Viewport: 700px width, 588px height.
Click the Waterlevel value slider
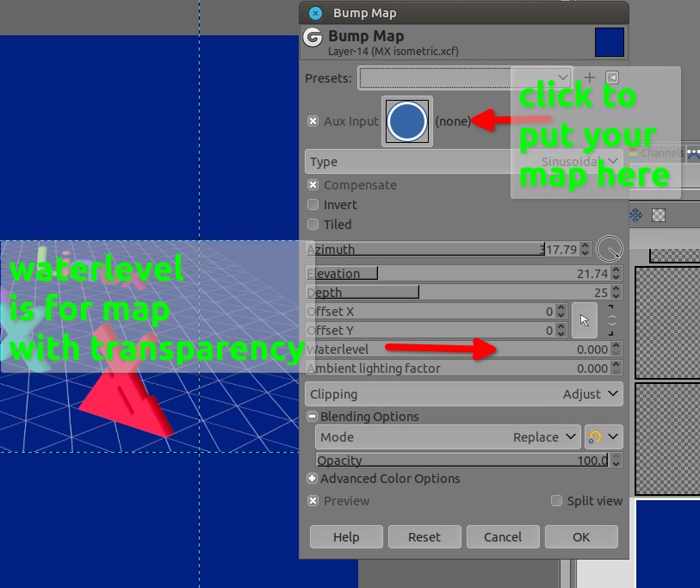click(x=458, y=350)
